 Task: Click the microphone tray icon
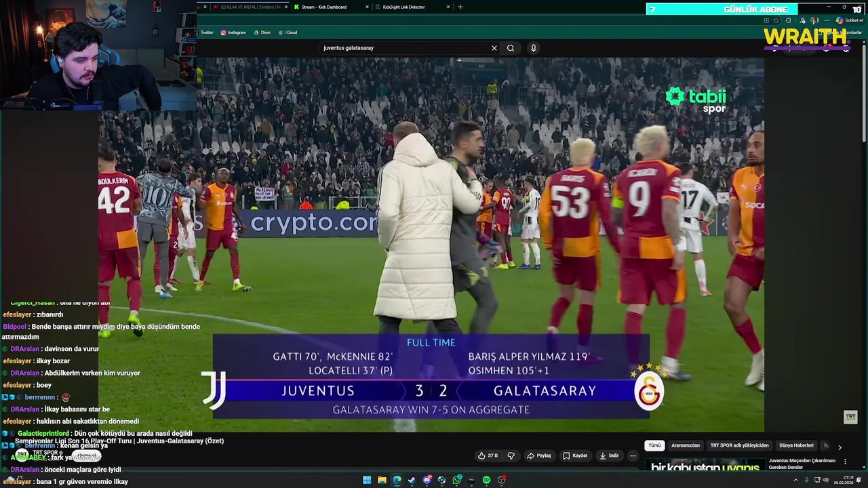806,480
